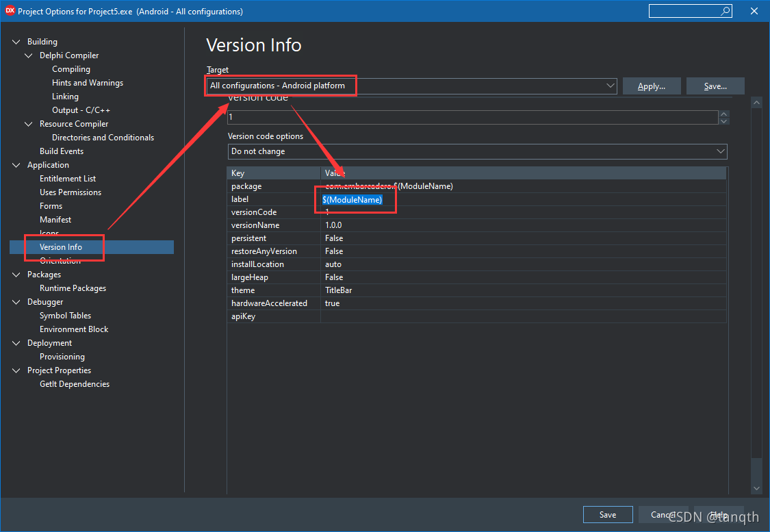Select Linking in the options tree
This screenshot has width=770, height=532.
(65, 97)
